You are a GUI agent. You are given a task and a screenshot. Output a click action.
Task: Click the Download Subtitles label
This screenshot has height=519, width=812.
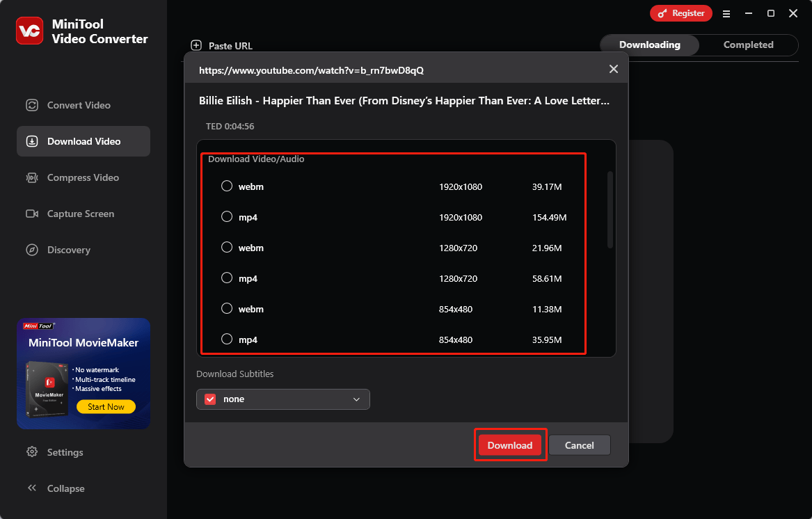tap(234, 374)
